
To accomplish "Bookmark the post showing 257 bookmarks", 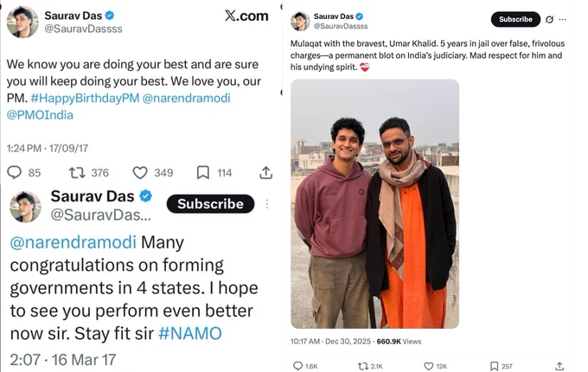I will [x=495, y=366].
